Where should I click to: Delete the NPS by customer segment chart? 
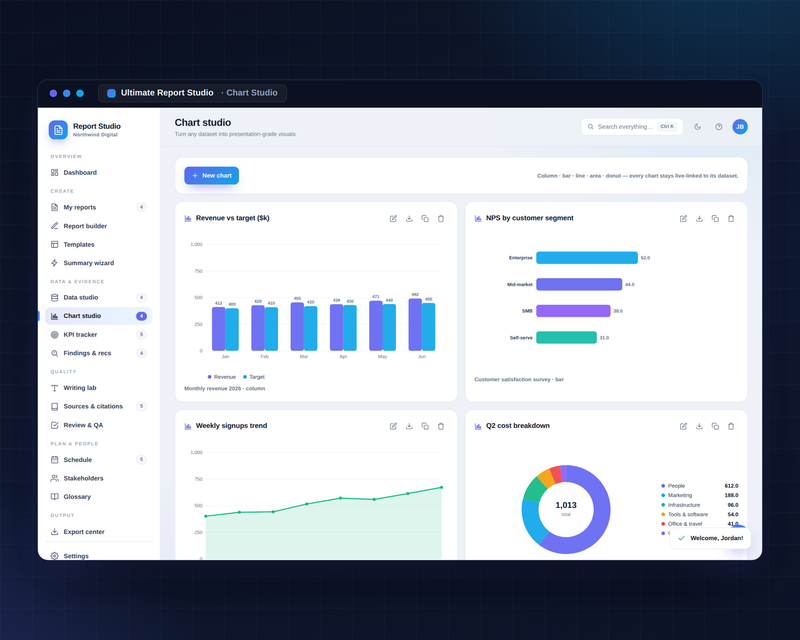click(x=731, y=218)
